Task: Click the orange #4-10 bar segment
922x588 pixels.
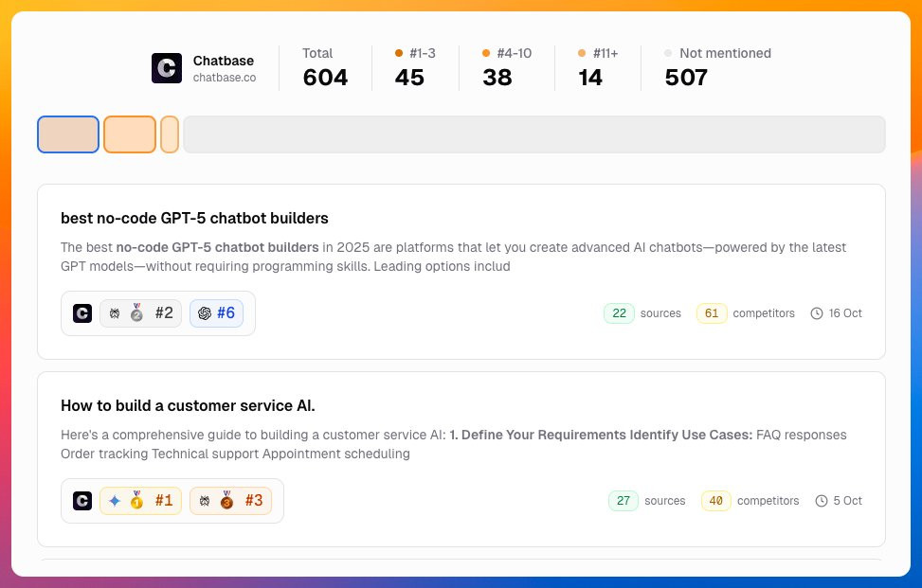Action: pyautogui.click(x=130, y=134)
